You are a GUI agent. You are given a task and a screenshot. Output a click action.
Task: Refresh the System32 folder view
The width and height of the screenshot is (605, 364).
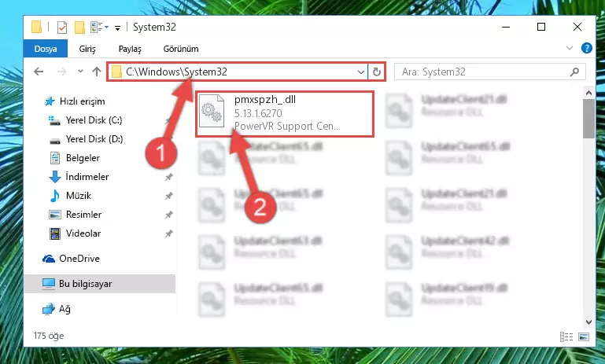(x=377, y=72)
